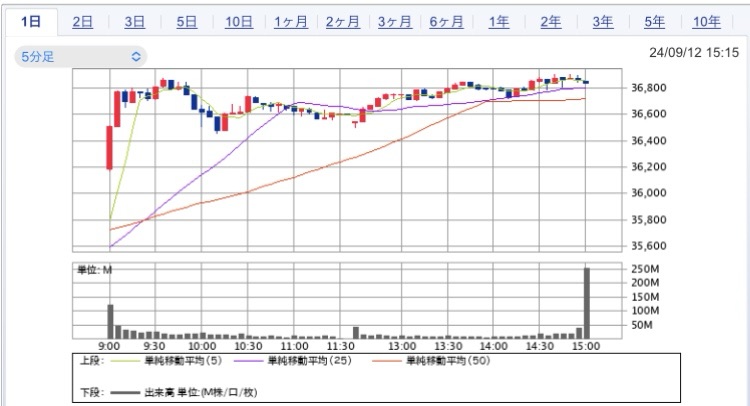Click the 50M volume axis label
750x406 pixels.
(x=641, y=325)
